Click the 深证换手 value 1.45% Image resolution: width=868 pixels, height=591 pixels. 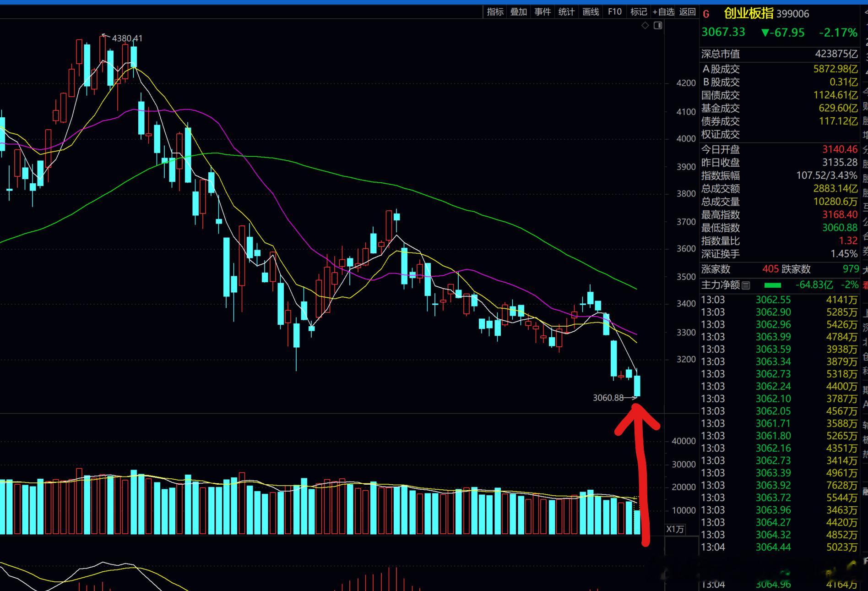click(x=844, y=254)
